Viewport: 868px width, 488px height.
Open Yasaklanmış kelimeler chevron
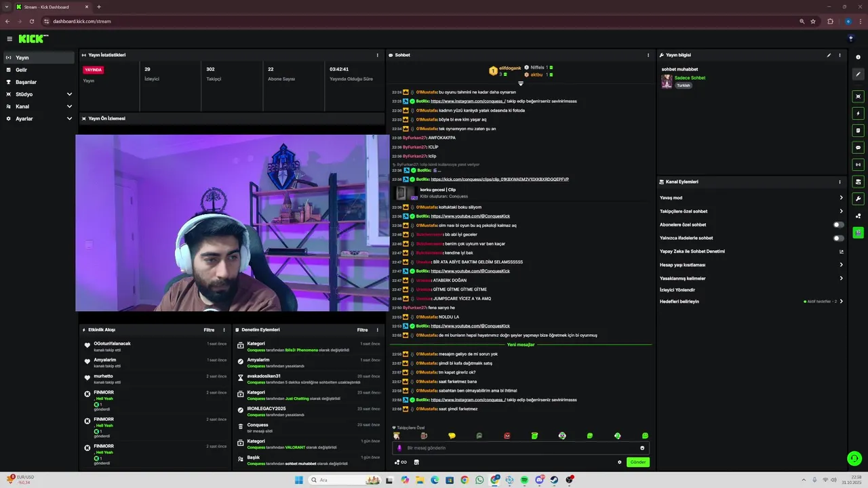pos(842,279)
